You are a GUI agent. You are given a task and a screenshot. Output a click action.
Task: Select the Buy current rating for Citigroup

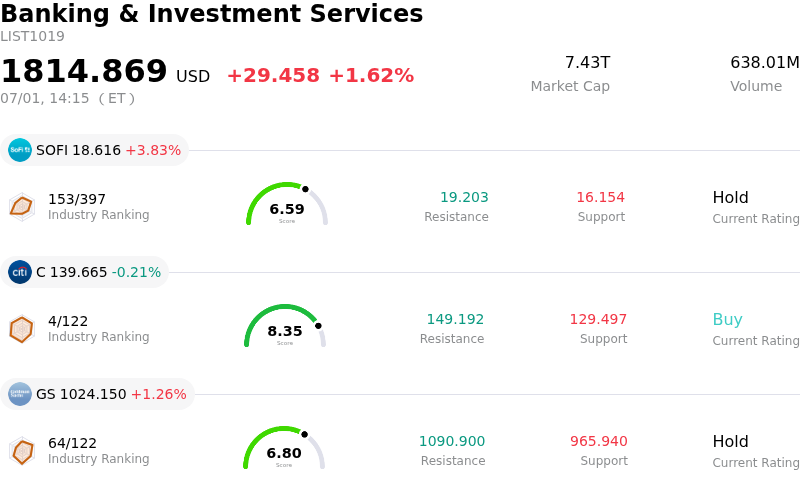point(727,320)
